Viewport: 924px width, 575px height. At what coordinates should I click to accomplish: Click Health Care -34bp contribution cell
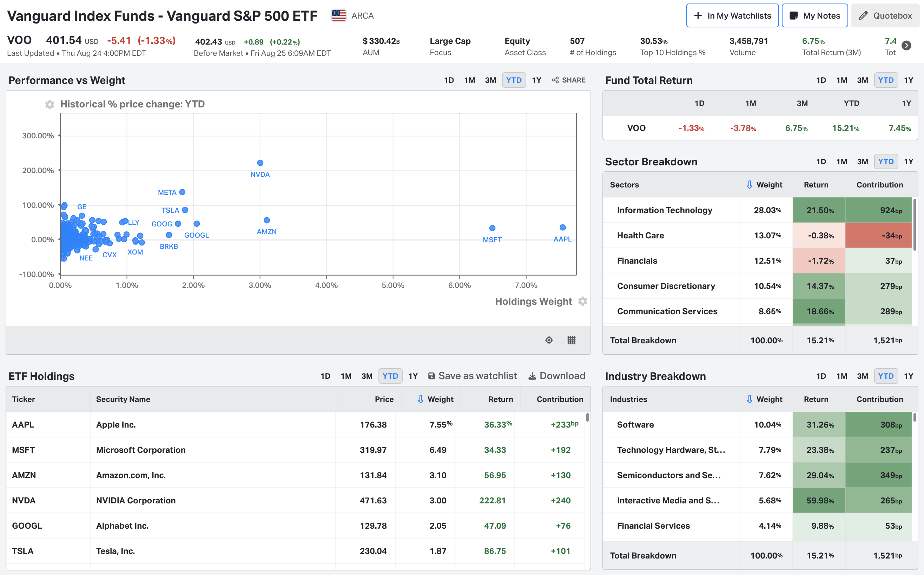878,236
